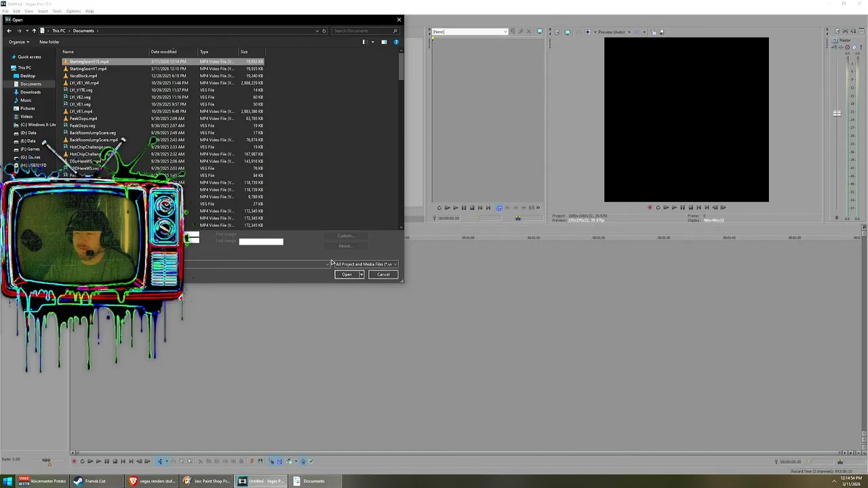Expand the trimmer (None) media dropdown
868x488 pixels.
tap(505, 32)
